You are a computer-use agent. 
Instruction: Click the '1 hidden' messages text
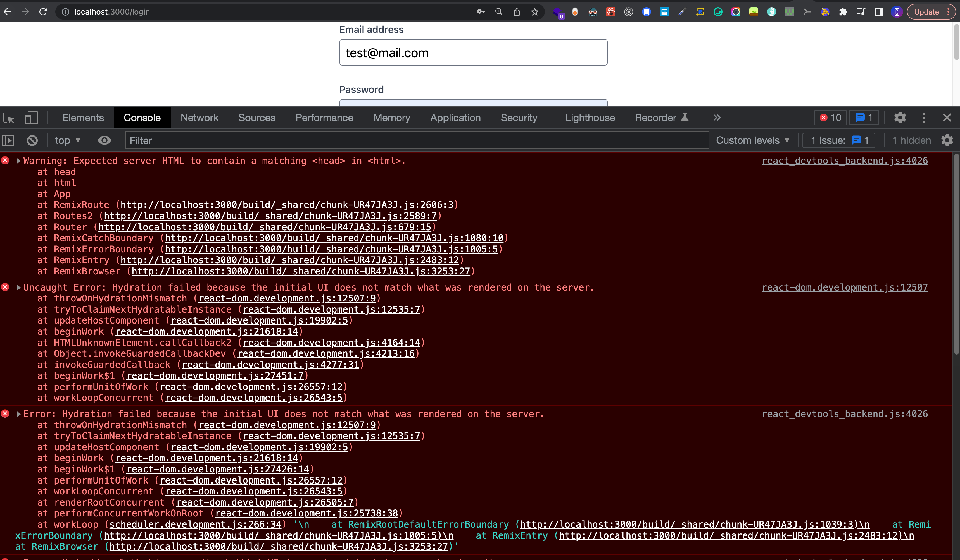click(x=912, y=140)
